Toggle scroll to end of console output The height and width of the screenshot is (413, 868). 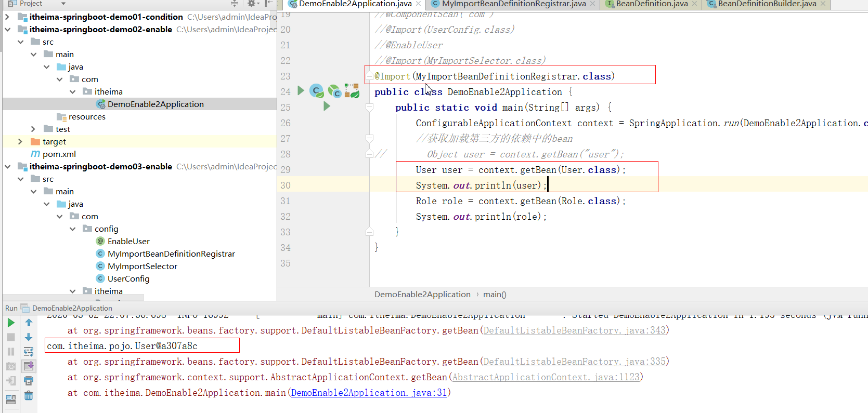[29, 366]
